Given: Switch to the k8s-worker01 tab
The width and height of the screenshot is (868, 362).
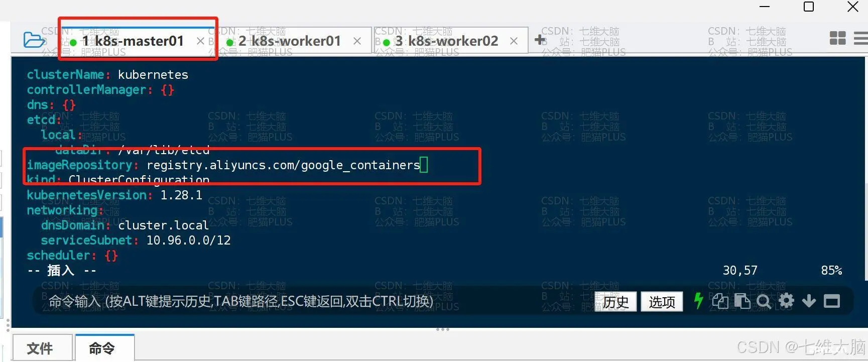Looking at the screenshot, I should pyautogui.click(x=290, y=41).
